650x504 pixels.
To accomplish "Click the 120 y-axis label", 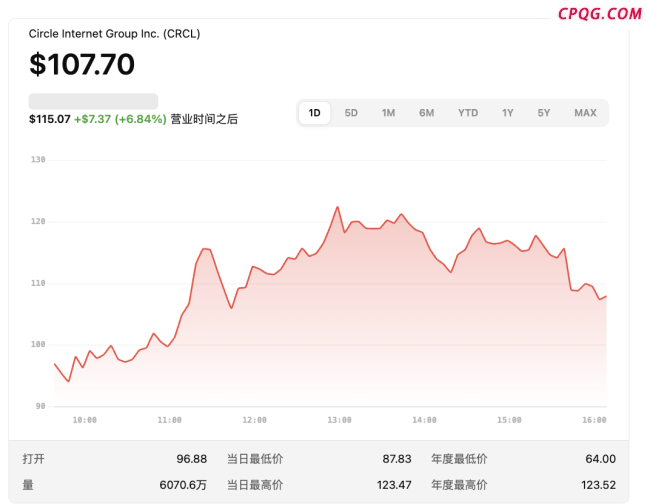I will [x=38, y=221].
